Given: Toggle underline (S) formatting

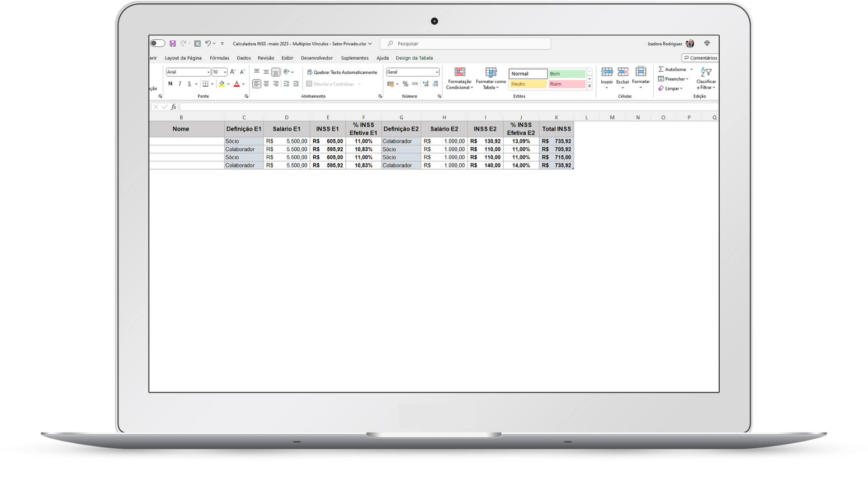Looking at the screenshot, I should pyautogui.click(x=189, y=84).
